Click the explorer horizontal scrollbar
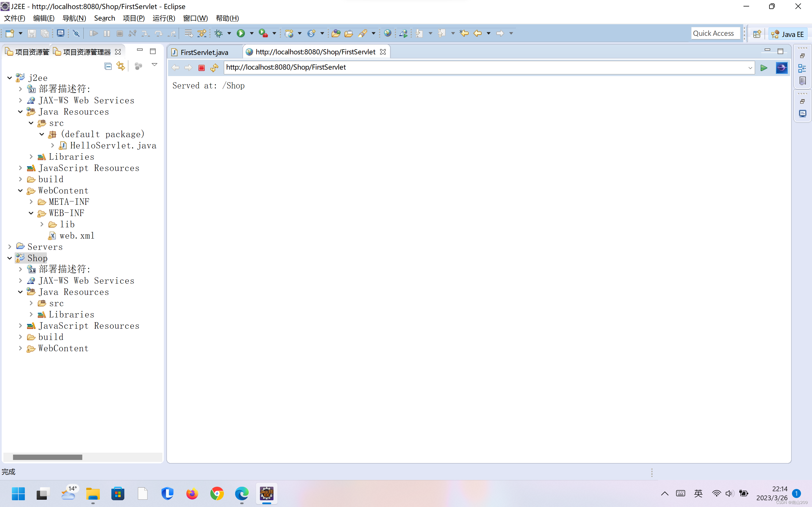Viewport: 812px width, 507px height. 47,457
